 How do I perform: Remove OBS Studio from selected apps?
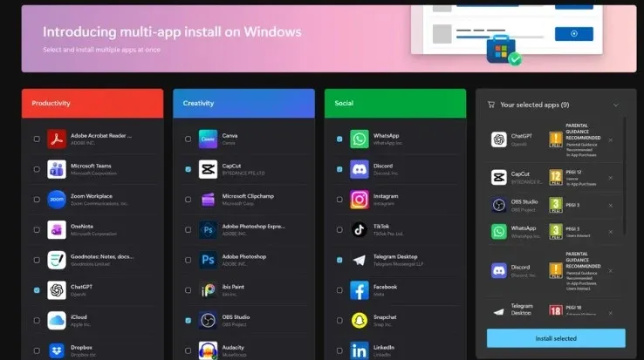tap(611, 205)
